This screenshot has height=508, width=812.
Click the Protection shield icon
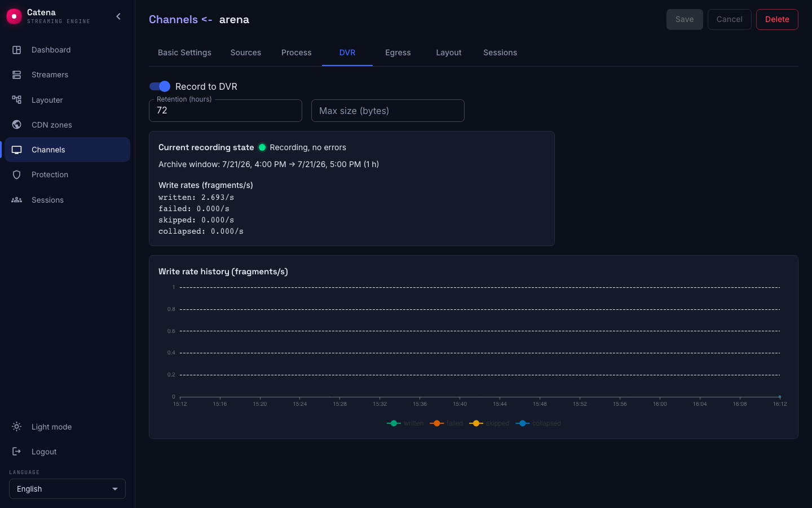point(17,174)
